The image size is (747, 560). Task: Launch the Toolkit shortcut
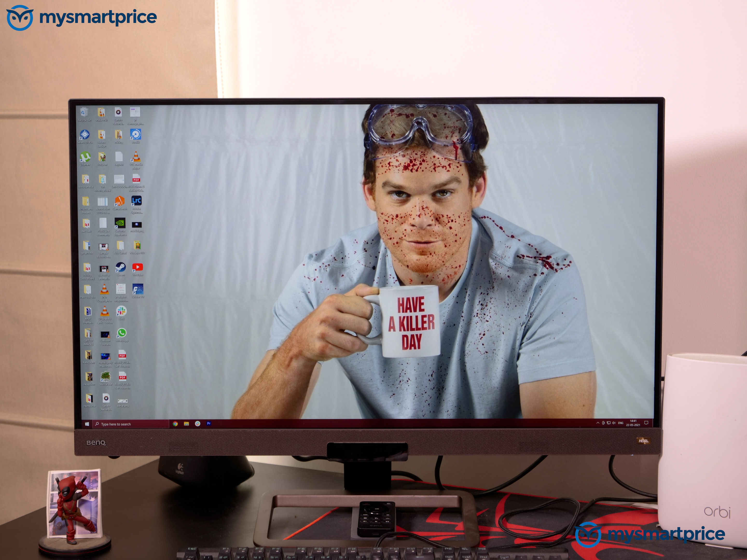pos(136,136)
